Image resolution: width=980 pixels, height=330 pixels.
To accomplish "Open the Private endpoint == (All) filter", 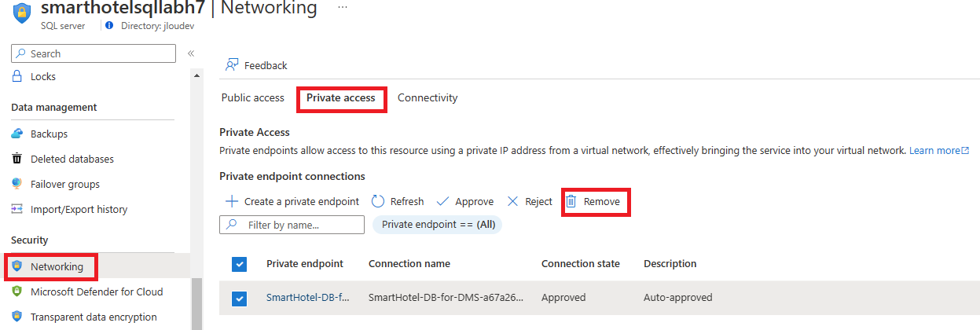I will [x=437, y=225].
